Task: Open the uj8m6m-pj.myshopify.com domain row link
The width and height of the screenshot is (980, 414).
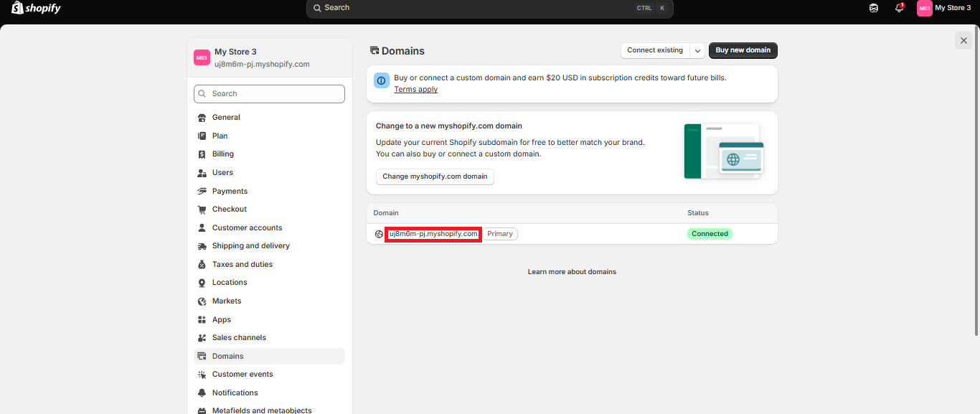Action: tap(433, 234)
